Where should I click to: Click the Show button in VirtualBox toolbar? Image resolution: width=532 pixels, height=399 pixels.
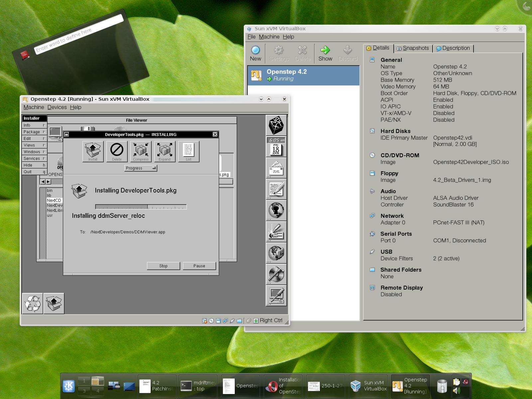click(325, 53)
